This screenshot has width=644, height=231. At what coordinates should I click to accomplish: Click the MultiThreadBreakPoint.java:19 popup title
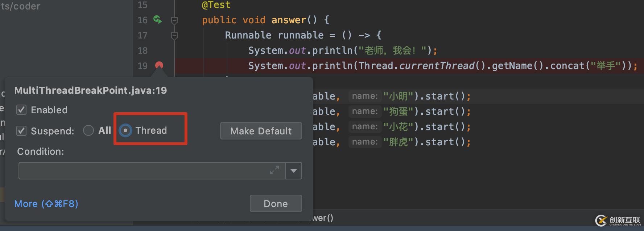(91, 90)
